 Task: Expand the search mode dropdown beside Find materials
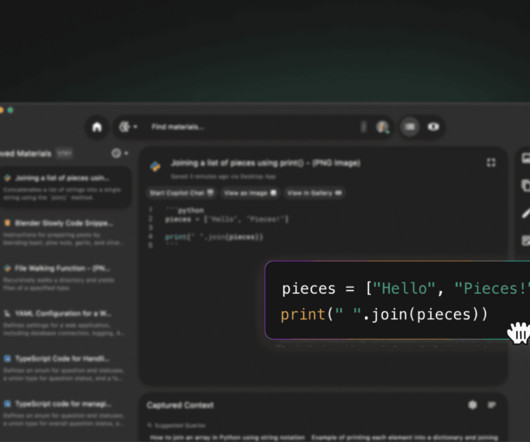[x=128, y=127]
